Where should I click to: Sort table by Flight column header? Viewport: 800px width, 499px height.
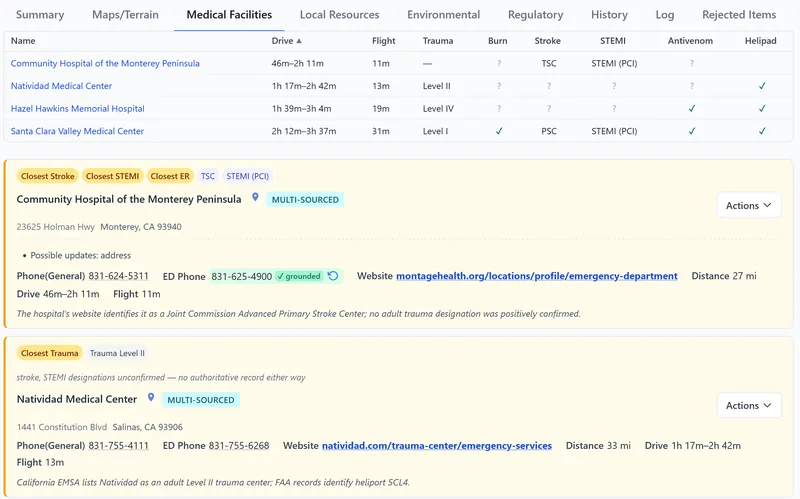click(x=384, y=41)
